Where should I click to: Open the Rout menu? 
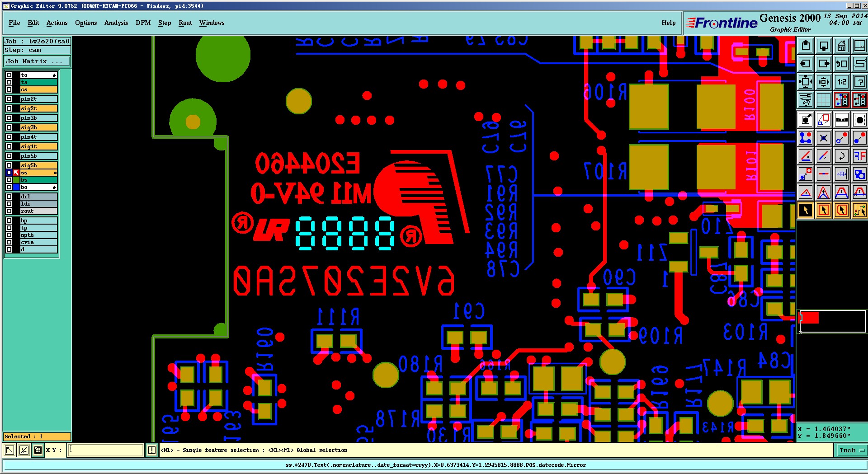point(185,23)
